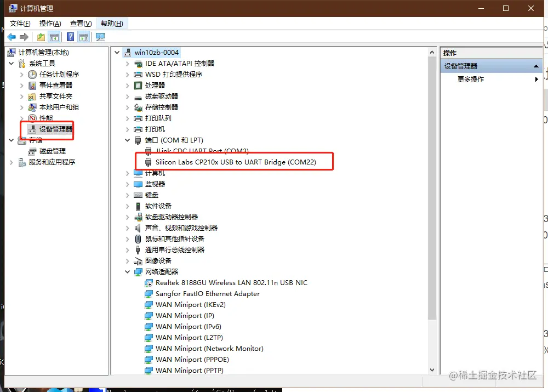Screen dimensions: 548x392
Task: Click the 事件查看器 icon
Action: (x=32, y=86)
